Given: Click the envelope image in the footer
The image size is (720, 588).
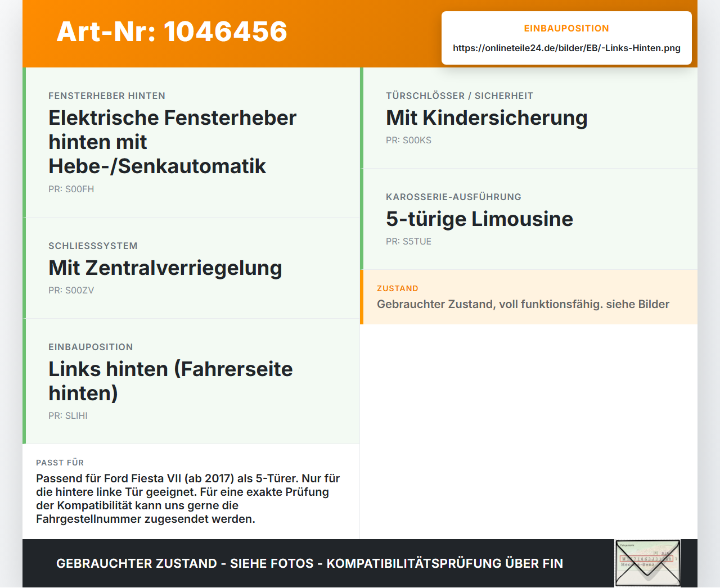Looking at the screenshot, I should pyautogui.click(x=647, y=563).
